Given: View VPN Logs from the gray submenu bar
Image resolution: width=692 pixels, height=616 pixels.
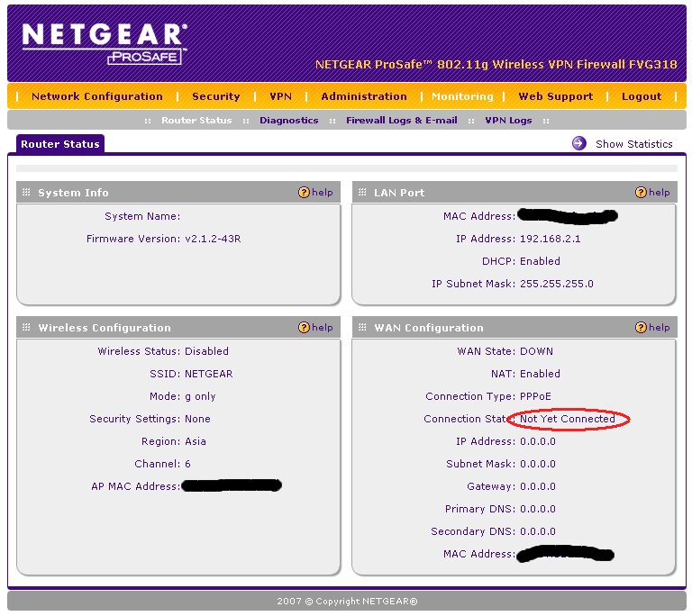Looking at the screenshot, I should point(508,121).
